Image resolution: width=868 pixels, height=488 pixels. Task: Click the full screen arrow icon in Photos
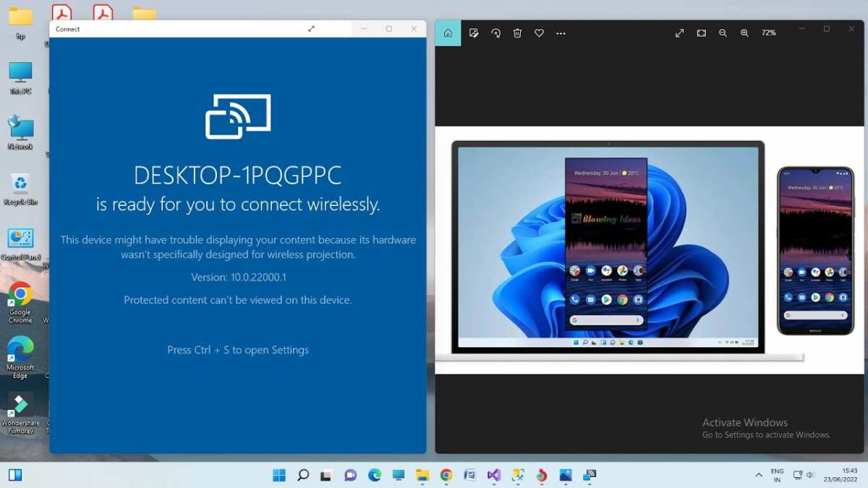pyautogui.click(x=679, y=33)
